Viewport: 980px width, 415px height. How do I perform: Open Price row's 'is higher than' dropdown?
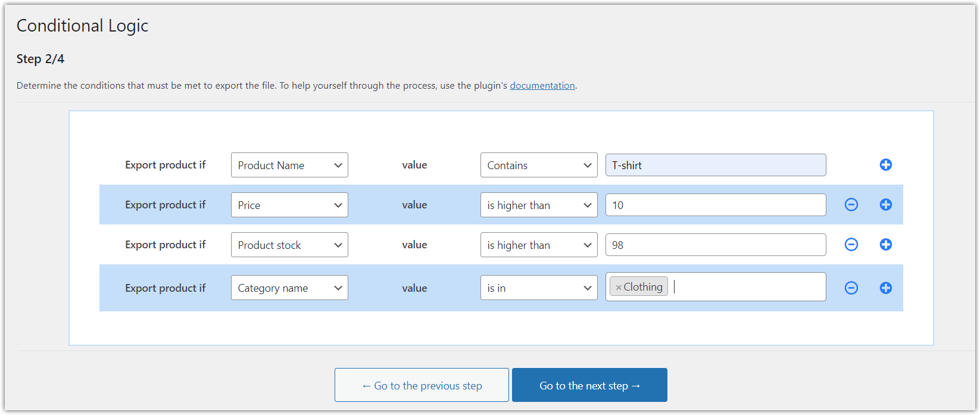pyautogui.click(x=539, y=205)
